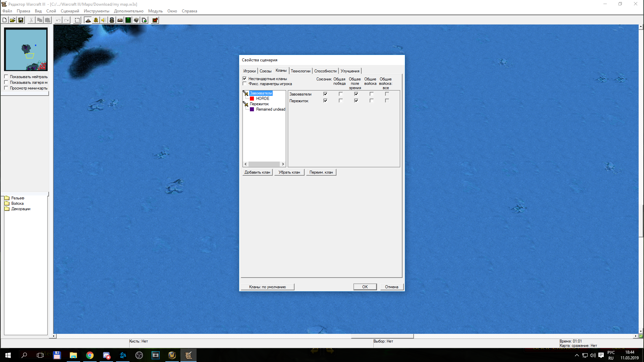Click purple swatch next to Remained undead
This screenshot has height=362, width=644.
click(x=252, y=109)
